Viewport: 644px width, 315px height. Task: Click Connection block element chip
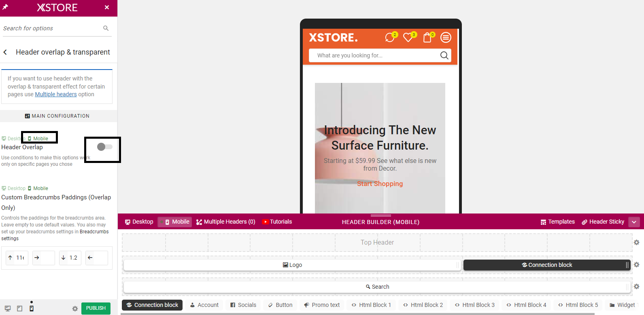(x=152, y=305)
